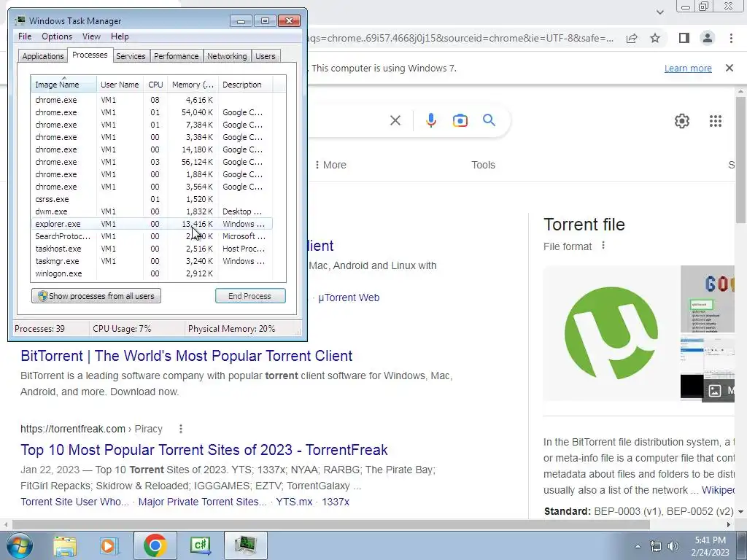747x560 pixels.
Task: Click Tools in Google search bar
Action: 483,165
